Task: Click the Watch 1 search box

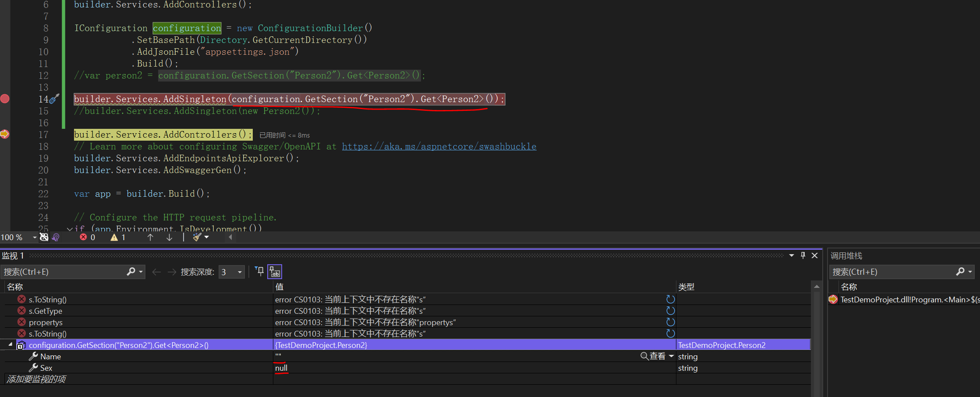Action: (x=64, y=272)
